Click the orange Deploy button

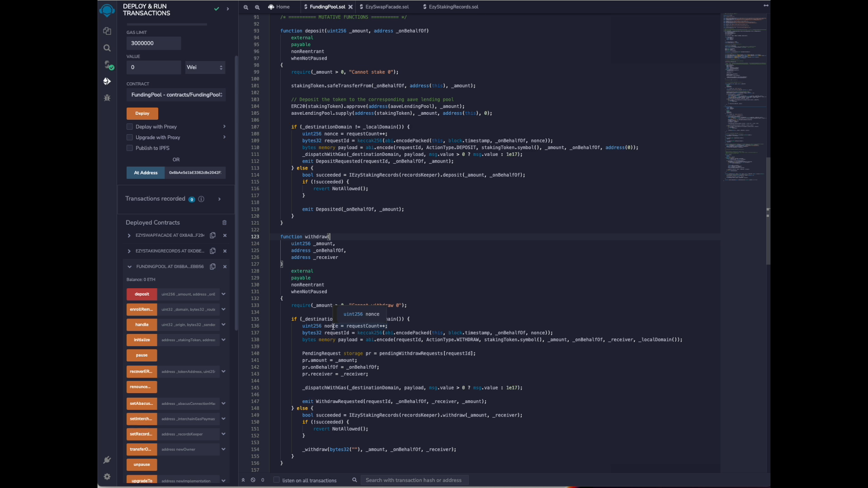[x=142, y=113]
